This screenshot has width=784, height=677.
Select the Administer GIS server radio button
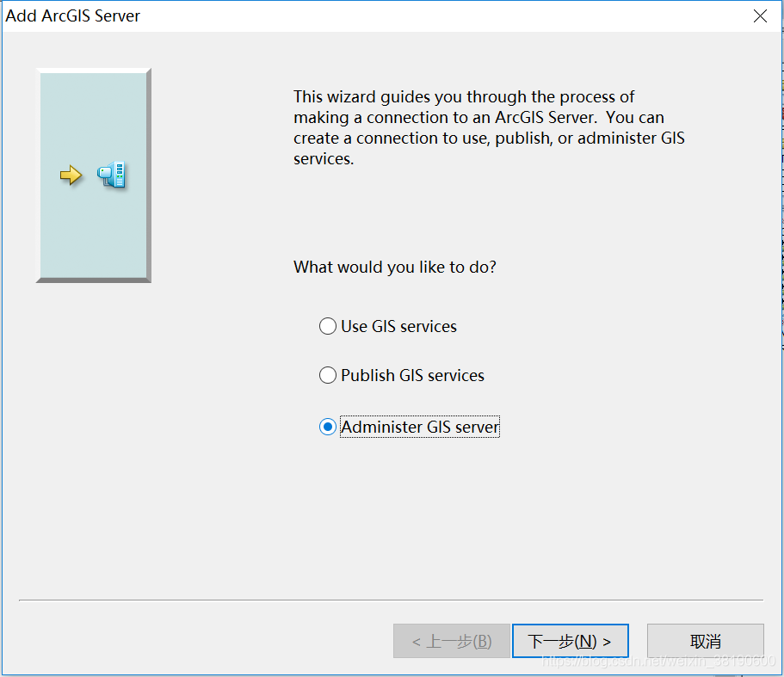[328, 428]
